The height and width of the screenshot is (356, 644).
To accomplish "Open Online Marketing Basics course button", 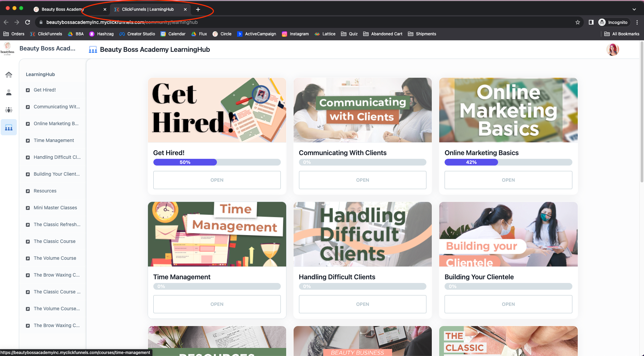I will pyautogui.click(x=508, y=180).
